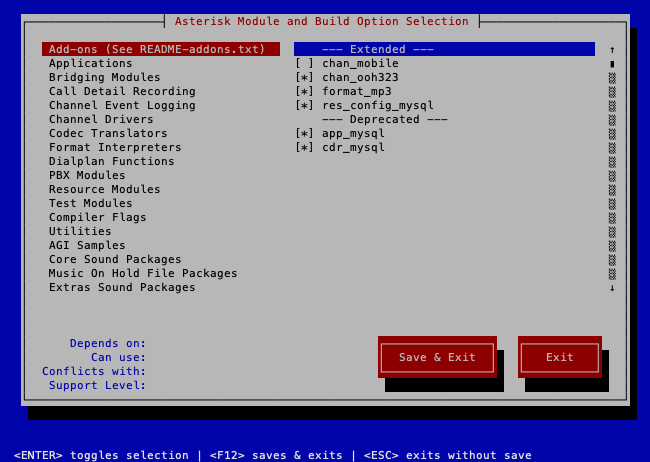Open Core Sound Packages category
This screenshot has width=650, height=462.
coord(115,259)
